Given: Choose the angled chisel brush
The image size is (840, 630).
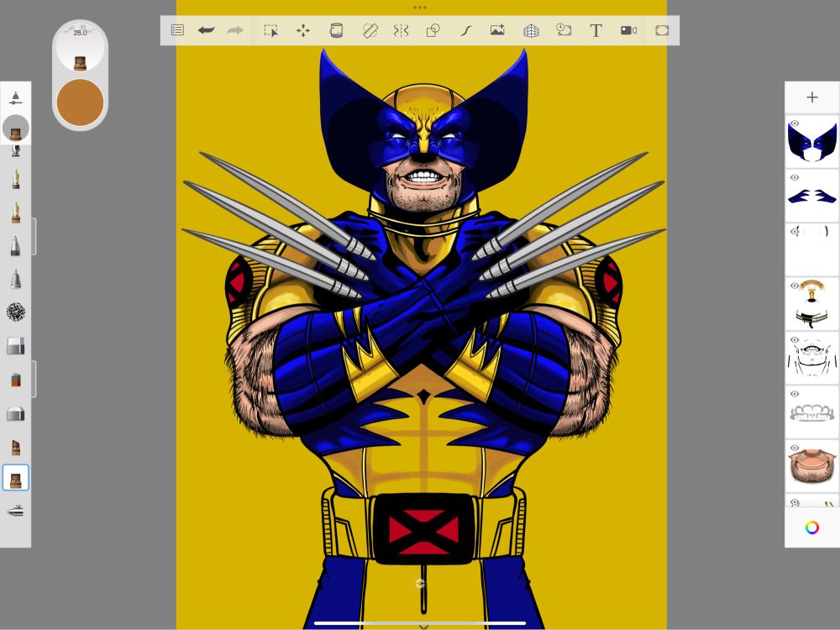Looking at the screenshot, I should point(15,447).
